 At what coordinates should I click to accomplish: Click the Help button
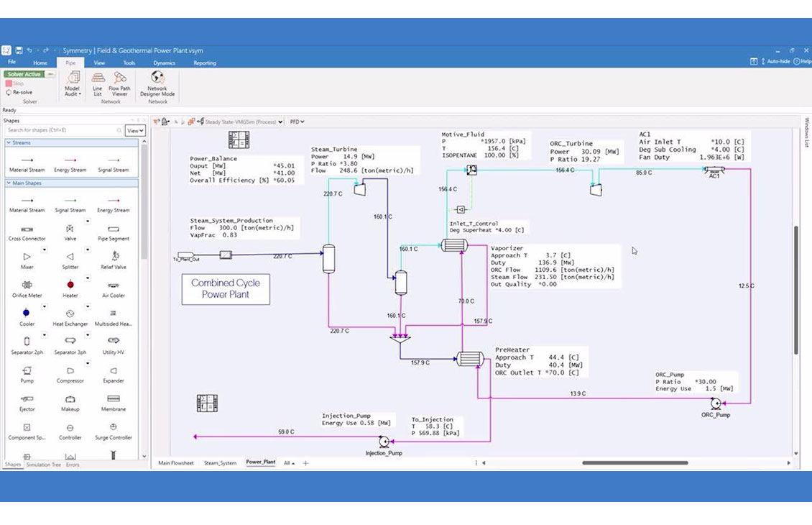click(802, 61)
